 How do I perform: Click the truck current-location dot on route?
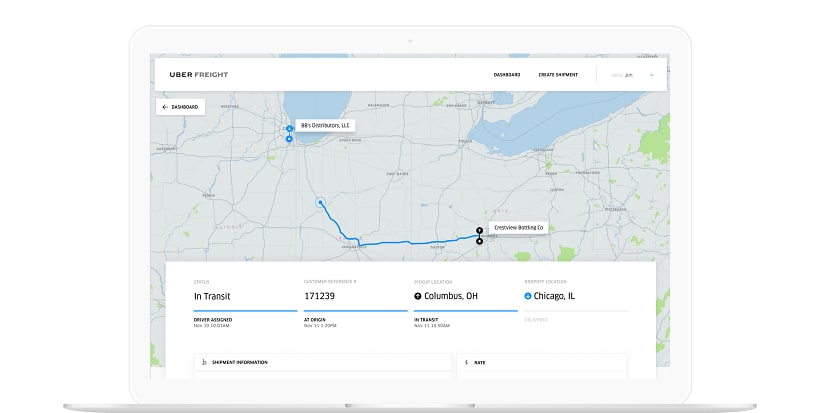click(320, 203)
